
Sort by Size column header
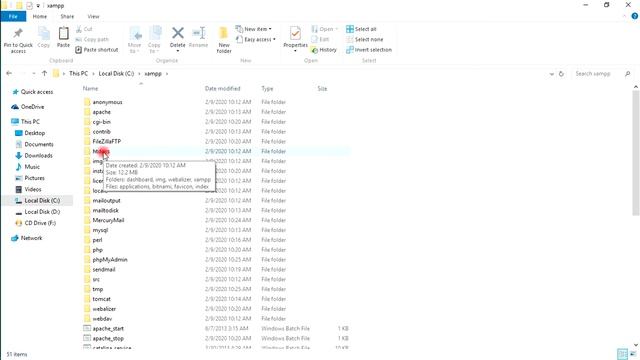pyautogui.click(x=322, y=88)
